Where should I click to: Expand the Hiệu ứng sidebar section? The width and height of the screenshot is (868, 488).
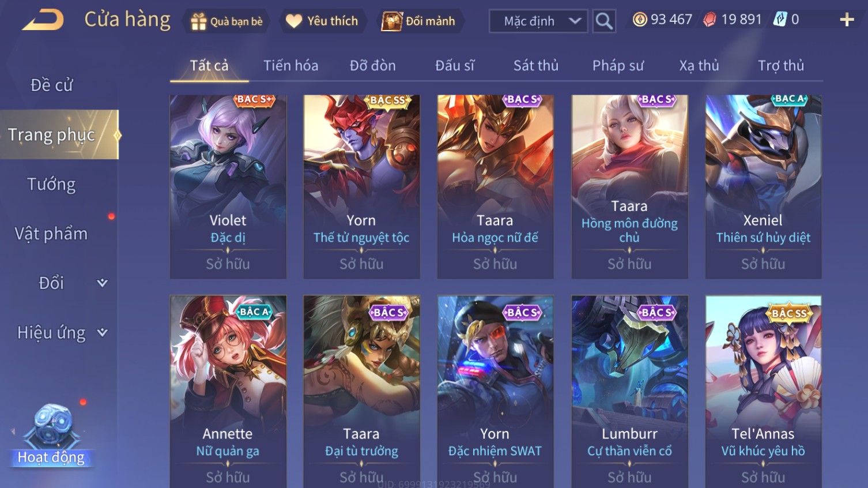point(102,333)
